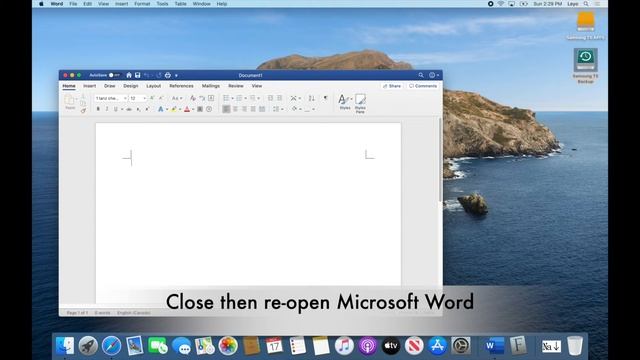Click the Redo arrow icon in title bar
The image size is (640, 360).
coord(158,75)
